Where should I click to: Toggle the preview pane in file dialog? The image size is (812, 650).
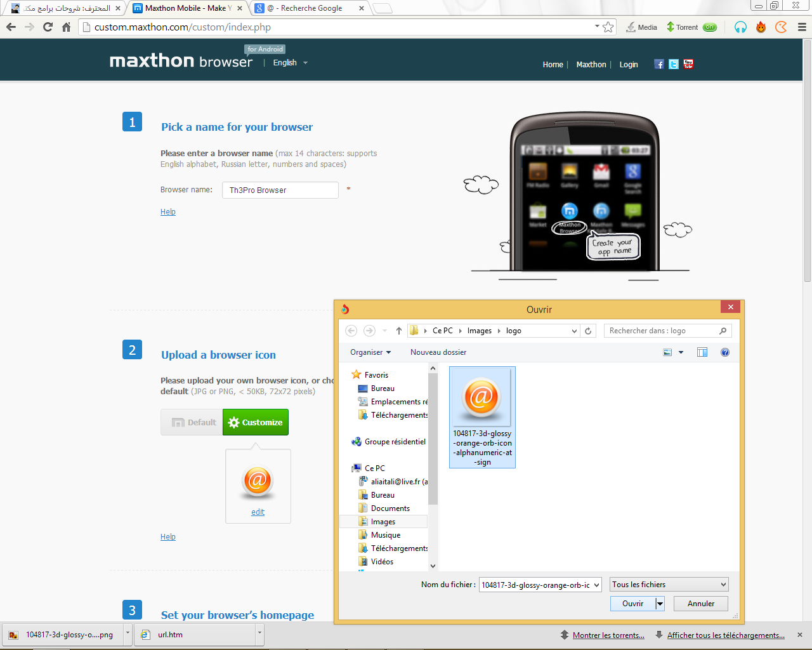tap(702, 352)
